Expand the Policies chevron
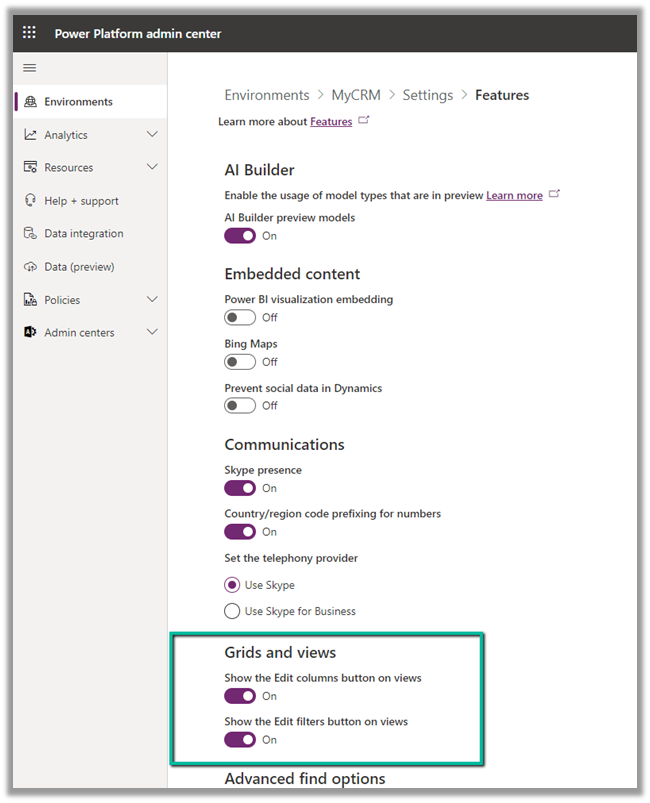This screenshot has height=803, width=650. click(x=152, y=300)
